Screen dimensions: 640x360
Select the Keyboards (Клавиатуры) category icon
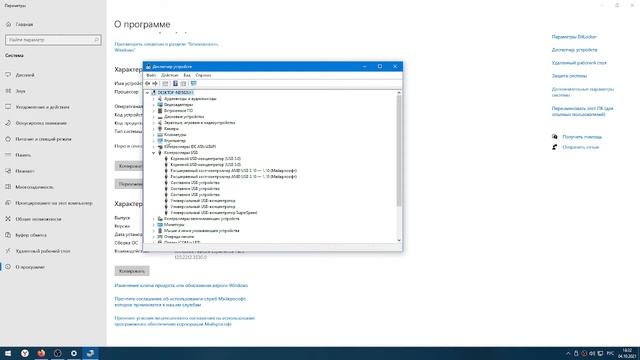coord(160,135)
